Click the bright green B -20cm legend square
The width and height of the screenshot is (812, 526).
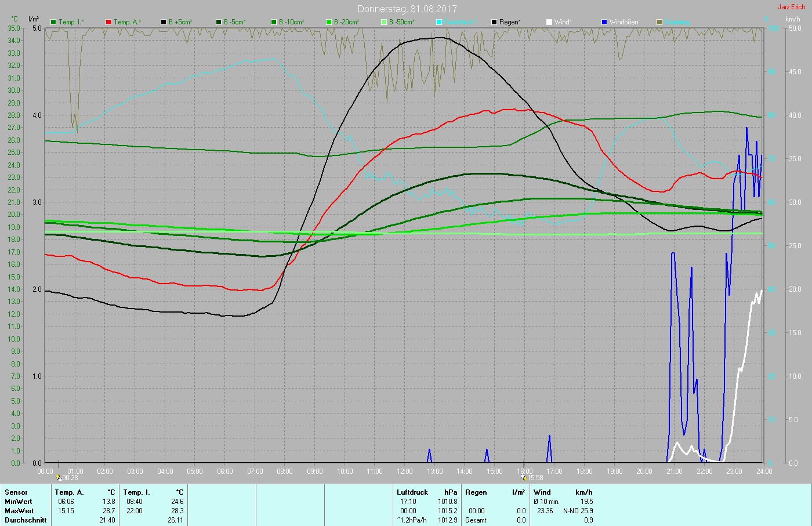pos(329,22)
